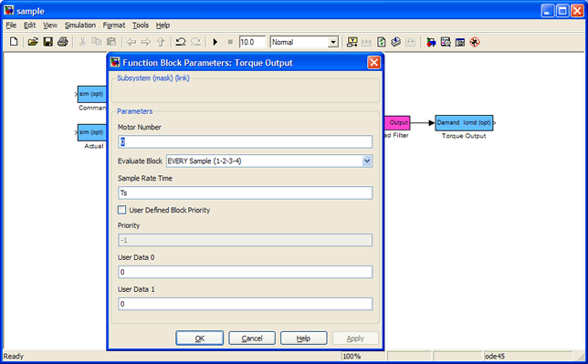Click the Cancel button
This screenshot has height=364, width=588.
[252, 338]
